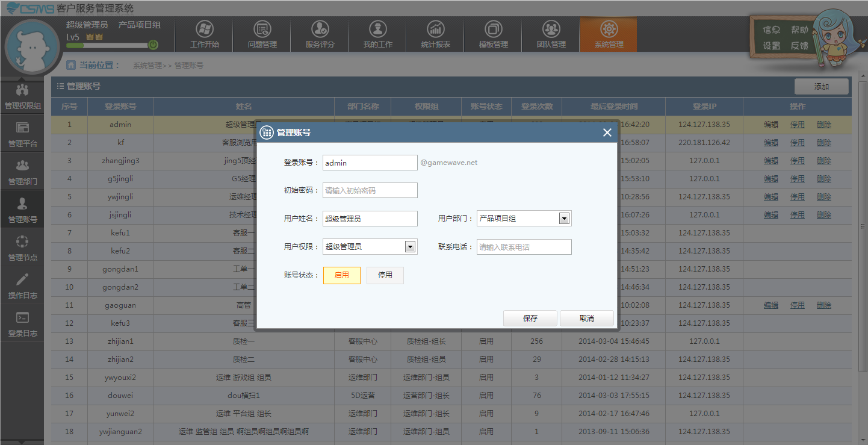Click the sidebar bottom collapse arrow
This screenshot has height=445, width=868.
[x=22, y=441]
